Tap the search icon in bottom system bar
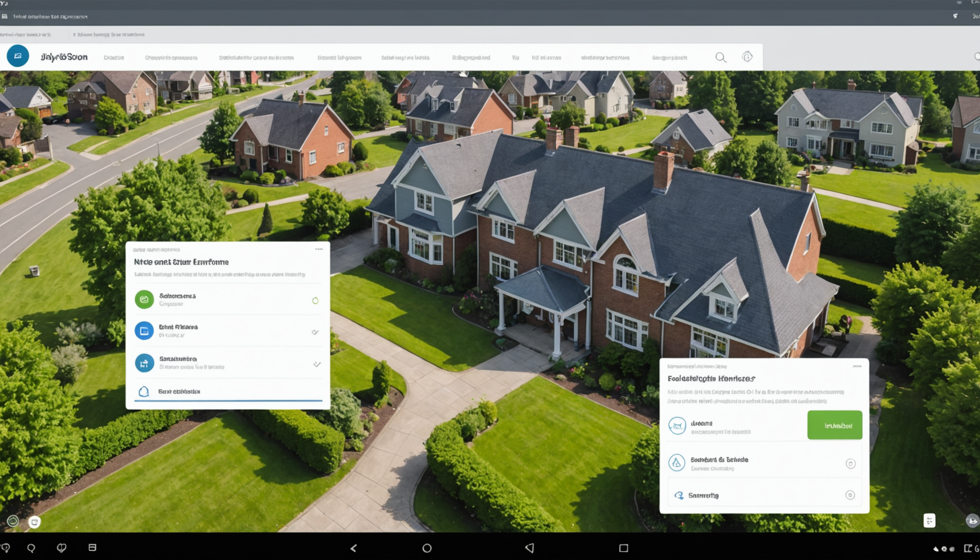 click(x=31, y=548)
